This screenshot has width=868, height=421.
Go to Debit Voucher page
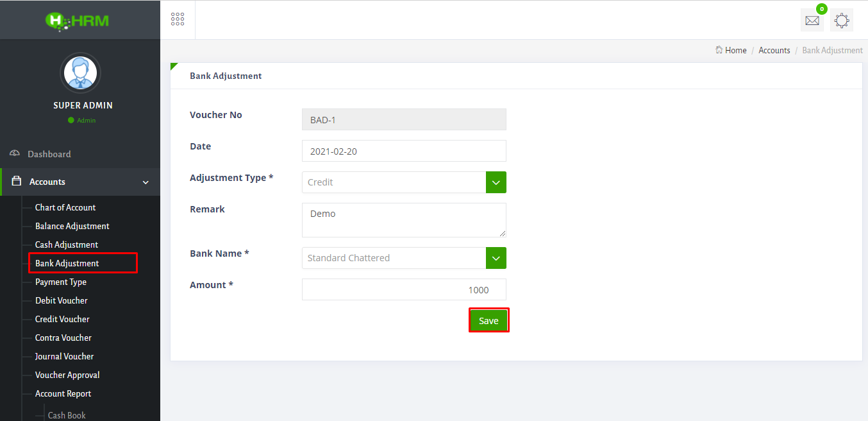(62, 300)
